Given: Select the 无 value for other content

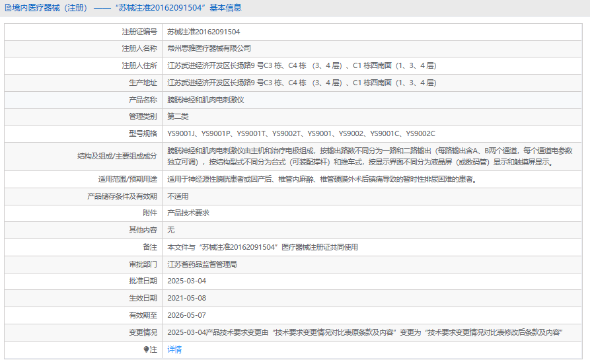Looking at the screenshot, I should click(x=171, y=230).
